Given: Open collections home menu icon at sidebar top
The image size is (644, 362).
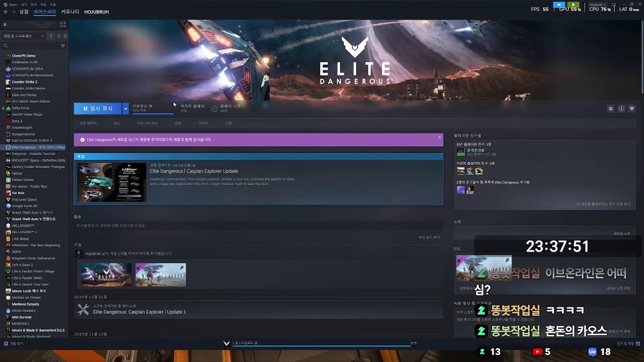Looking at the screenshot, I should pyautogui.click(x=5, y=24).
